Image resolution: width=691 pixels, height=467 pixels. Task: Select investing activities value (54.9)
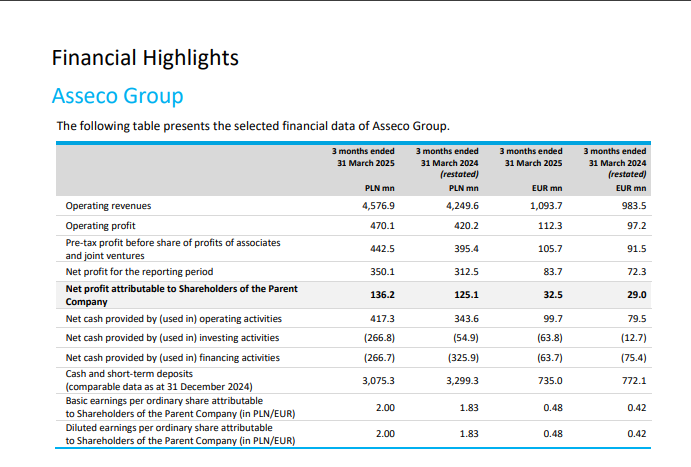(x=466, y=338)
